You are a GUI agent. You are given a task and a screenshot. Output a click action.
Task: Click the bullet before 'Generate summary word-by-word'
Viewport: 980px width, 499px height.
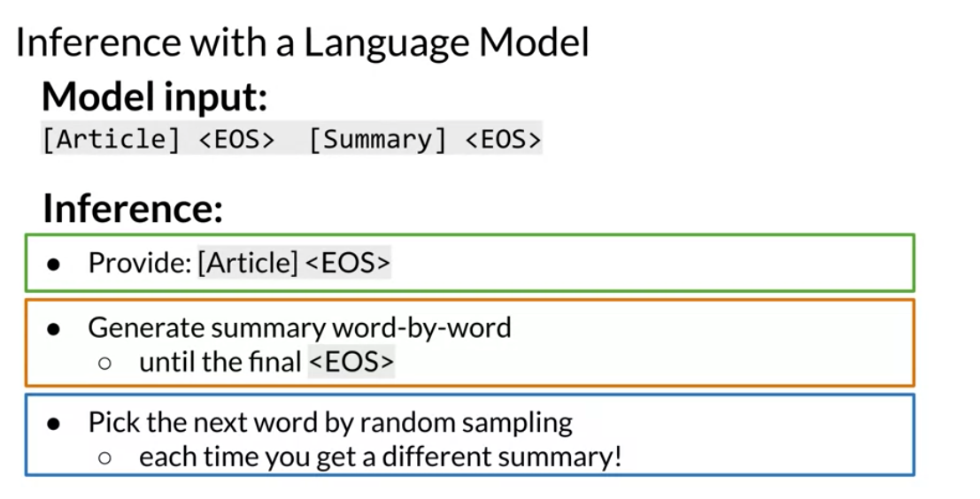click(x=54, y=328)
